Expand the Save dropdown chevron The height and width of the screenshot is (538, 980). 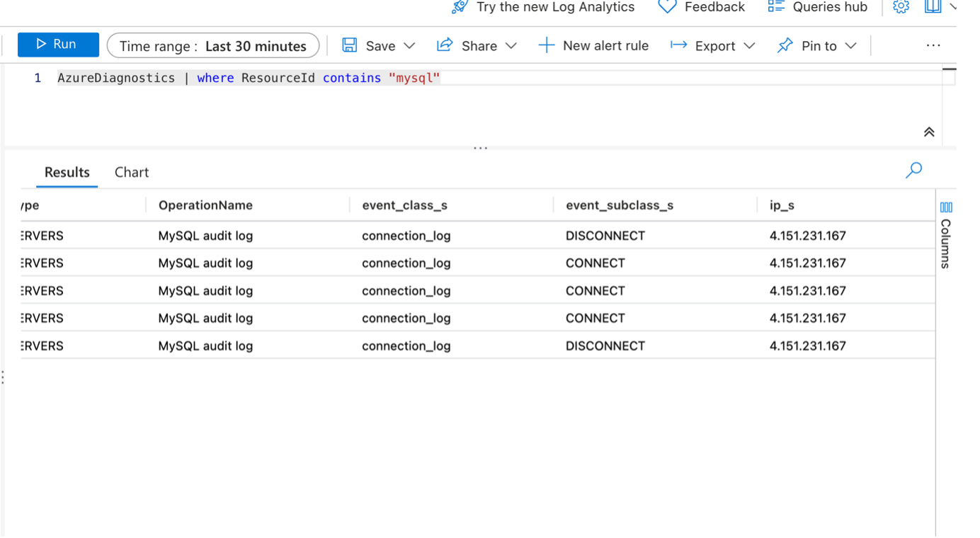click(x=409, y=46)
